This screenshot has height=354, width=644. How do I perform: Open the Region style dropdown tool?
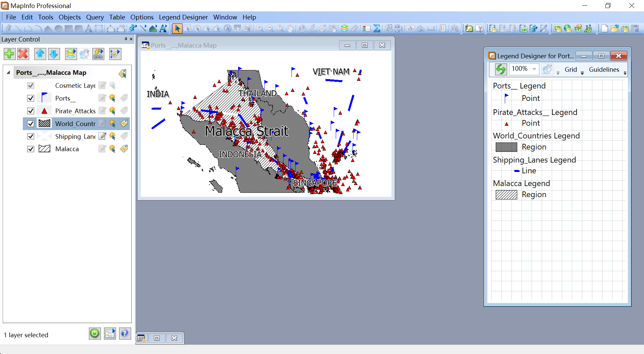tap(153, 28)
